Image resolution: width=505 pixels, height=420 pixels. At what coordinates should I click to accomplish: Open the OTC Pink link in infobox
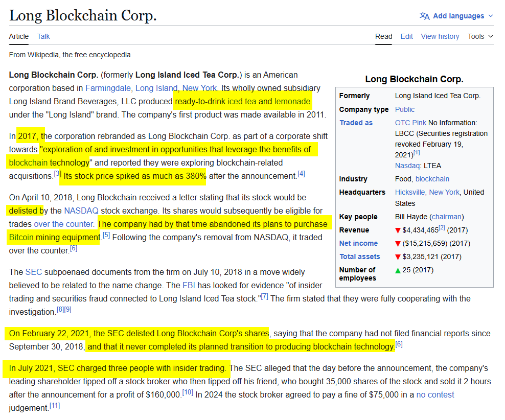pyautogui.click(x=410, y=123)
